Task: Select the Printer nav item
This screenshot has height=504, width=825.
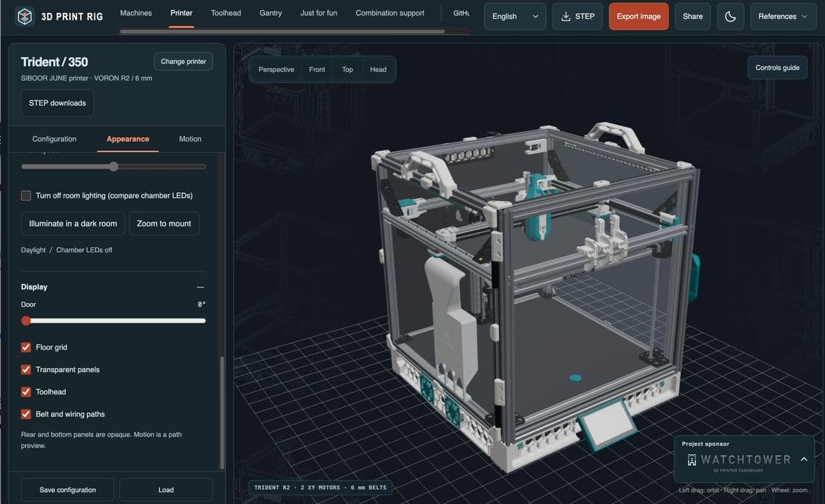Action: 181,13
